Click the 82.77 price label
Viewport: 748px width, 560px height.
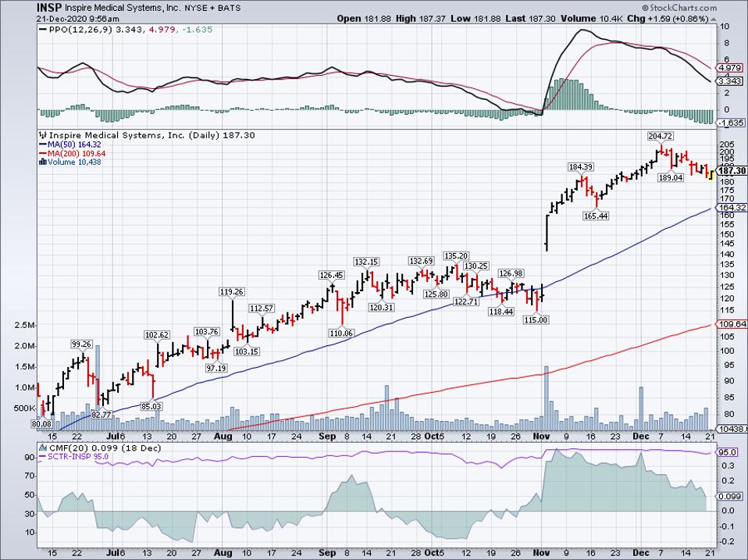[x=102, y=415]
